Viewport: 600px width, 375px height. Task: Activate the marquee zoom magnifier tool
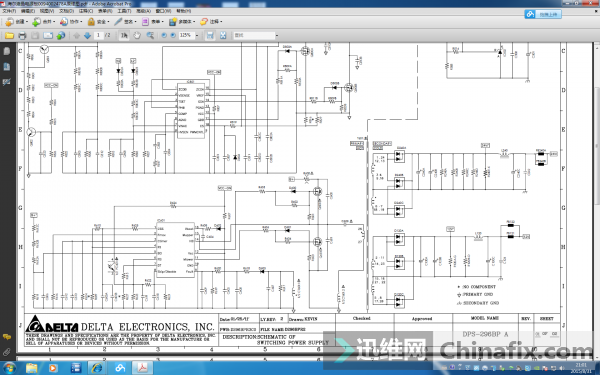150,36
